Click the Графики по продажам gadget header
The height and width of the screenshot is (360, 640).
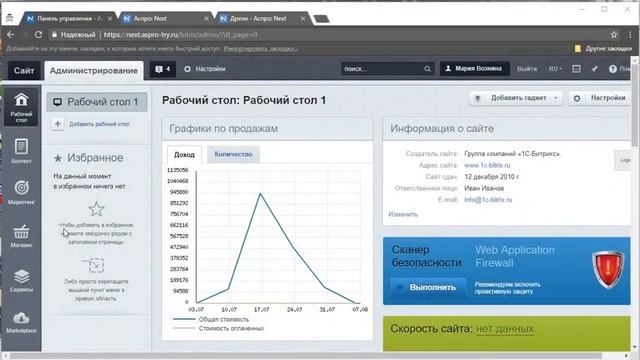[x=268, y=129]
